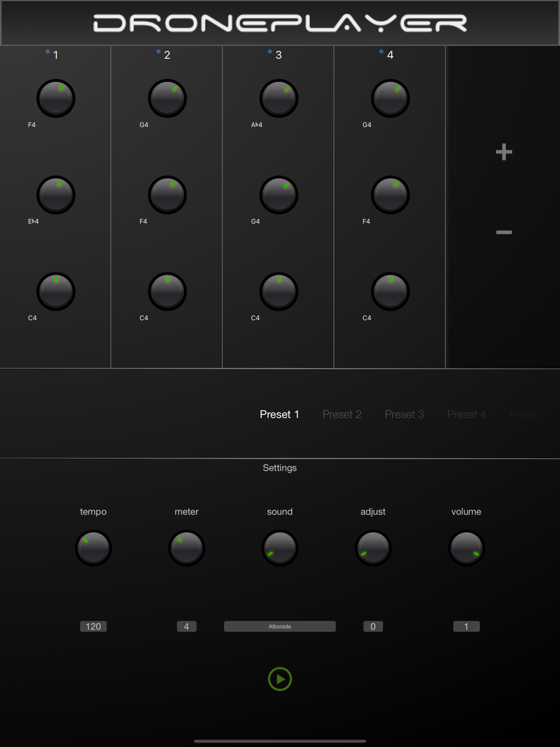Click the meter value 4 field
The height and width of the screenshot is (747, 560).
coord(186,626)
